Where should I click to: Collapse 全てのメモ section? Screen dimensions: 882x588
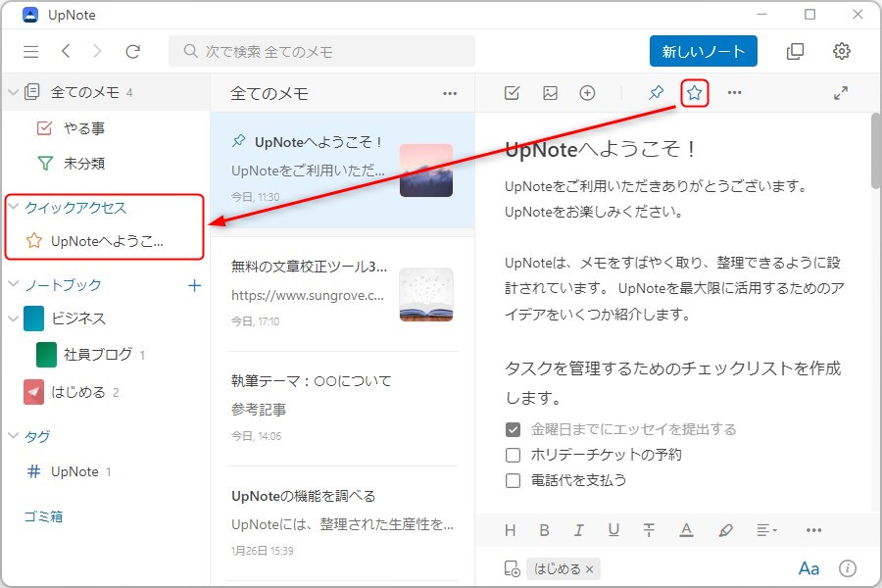pyautogui.click(x=14, y=92)
